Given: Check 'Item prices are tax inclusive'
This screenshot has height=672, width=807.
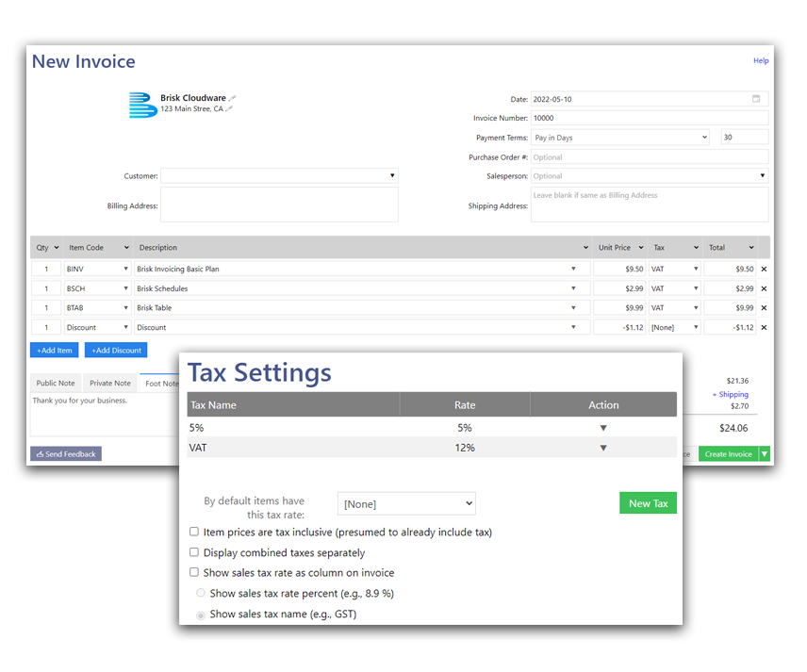Looking at the screenshot, I should 194,532.
